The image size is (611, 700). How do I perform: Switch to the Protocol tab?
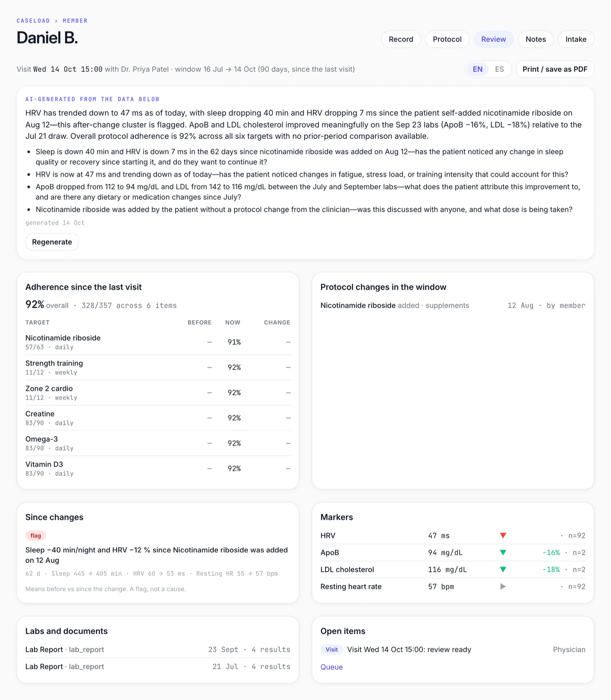point(447,39)
